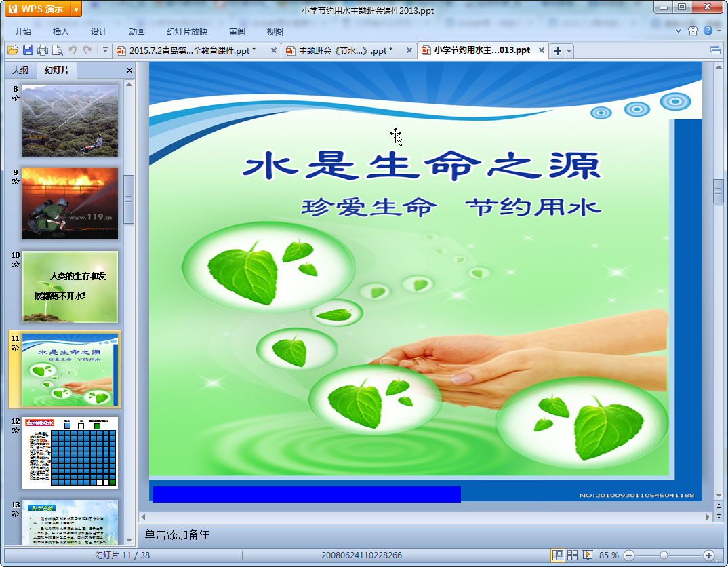The height and width of the screenshot is (567, 728).
Task: Click animation star icon under slide 9
Action: pos(16,182)
